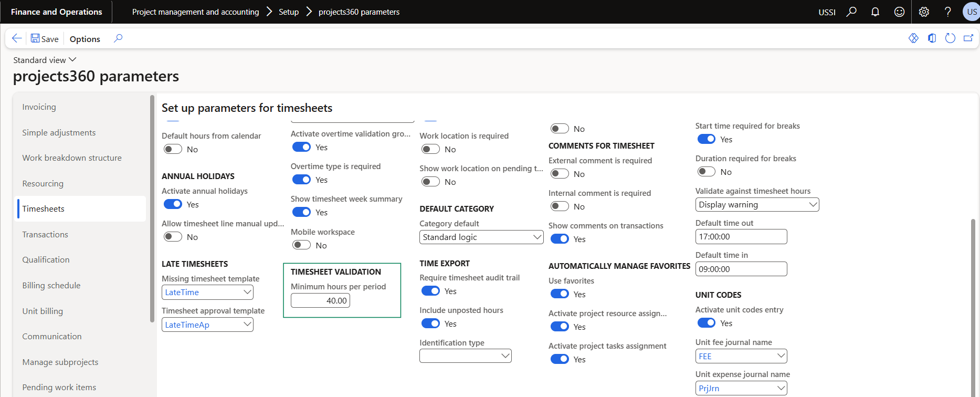
Task: Open the Options menu
Action: (x=85, y=39)
